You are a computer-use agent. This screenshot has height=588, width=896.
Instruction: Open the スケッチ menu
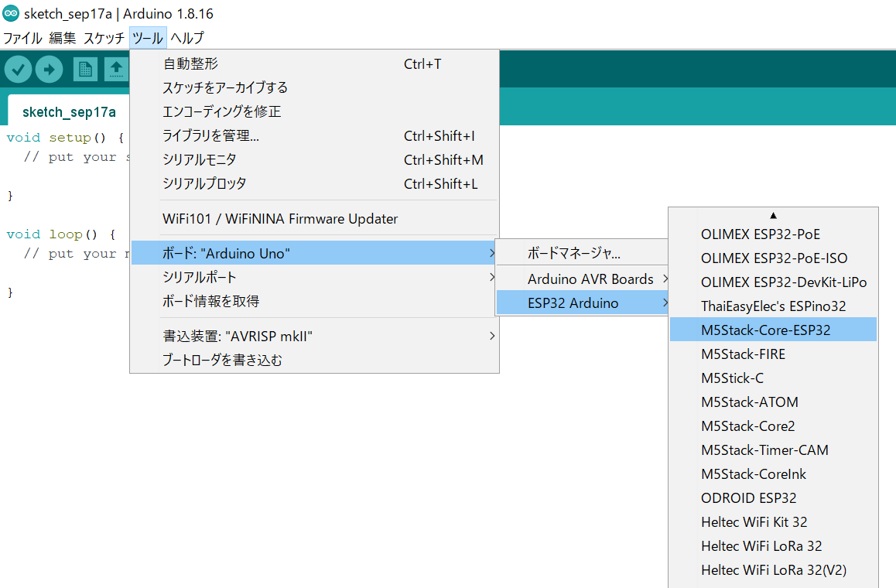pyautogui.click(x=104, y=38)
